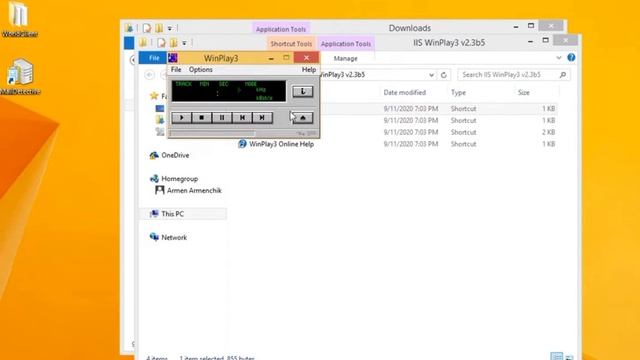This screenshot has width=640, height=360.
Task: Click the Search IIS WinPlay3 v2.3b5 field
Action: [x=514, y=75]
